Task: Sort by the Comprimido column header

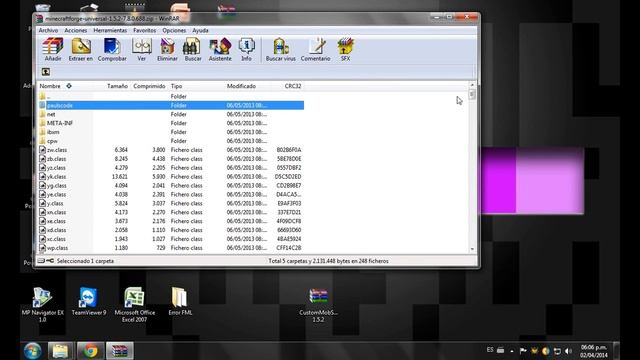Action: coord(149,86)
